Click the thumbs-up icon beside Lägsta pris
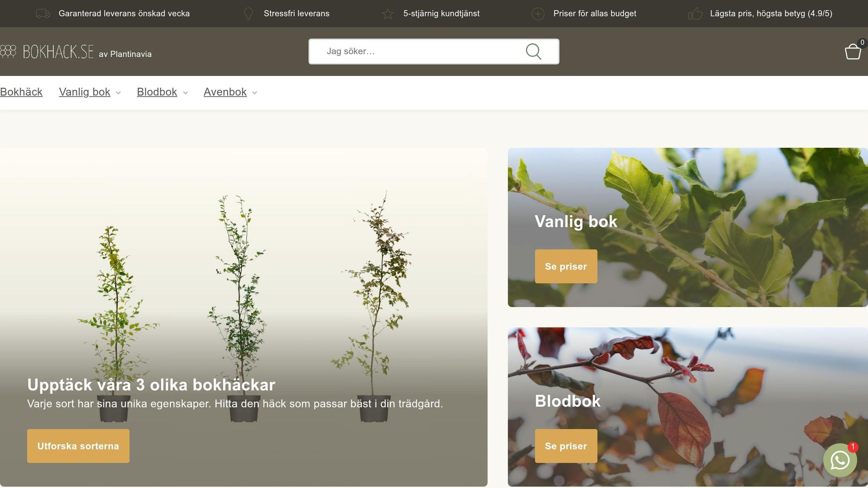This screenshot has height=488, width=868. pos(695,14)
